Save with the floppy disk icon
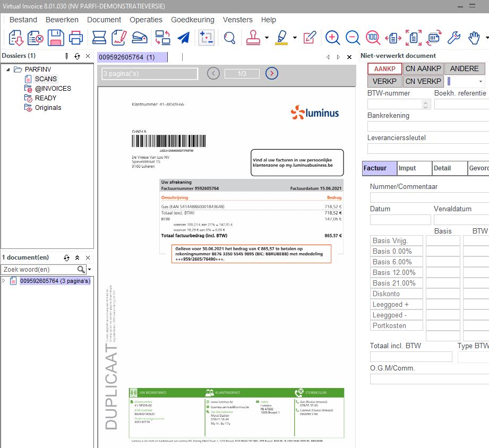This screenshot has width=489, height=448. pos(56,38)
